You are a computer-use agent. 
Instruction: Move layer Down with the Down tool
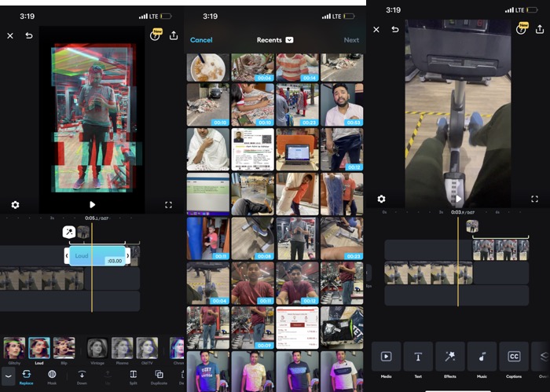click(x=82, y=377)
